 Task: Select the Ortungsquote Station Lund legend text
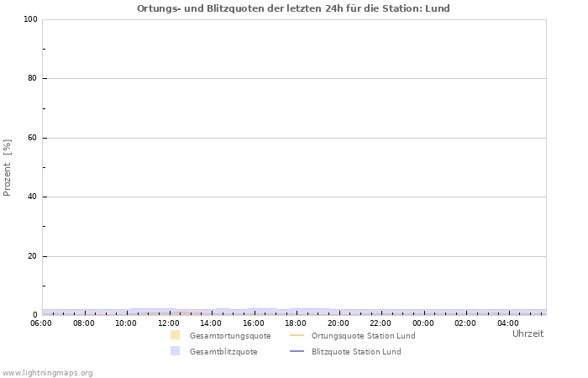[363, 336]
